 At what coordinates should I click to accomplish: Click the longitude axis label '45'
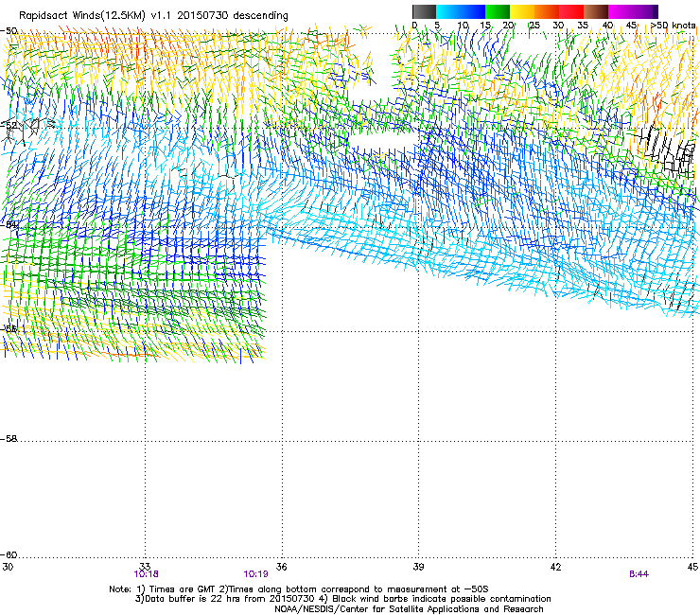pos(692,567)
